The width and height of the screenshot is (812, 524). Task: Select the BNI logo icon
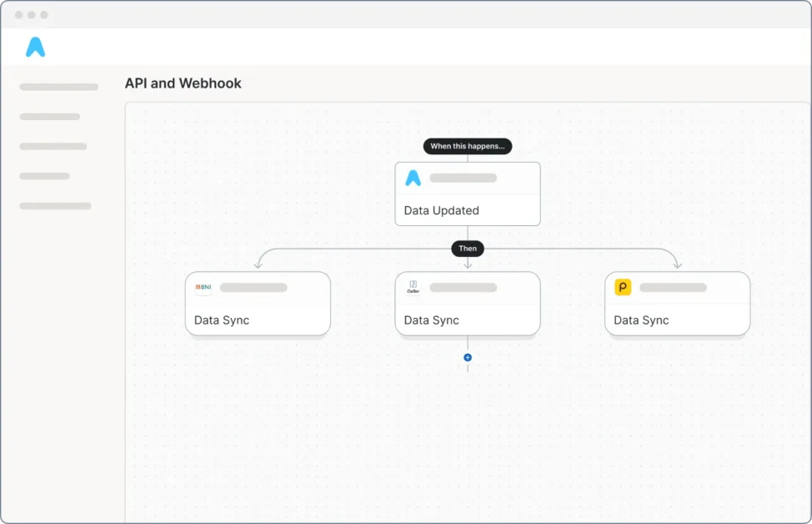pos(203,288)
